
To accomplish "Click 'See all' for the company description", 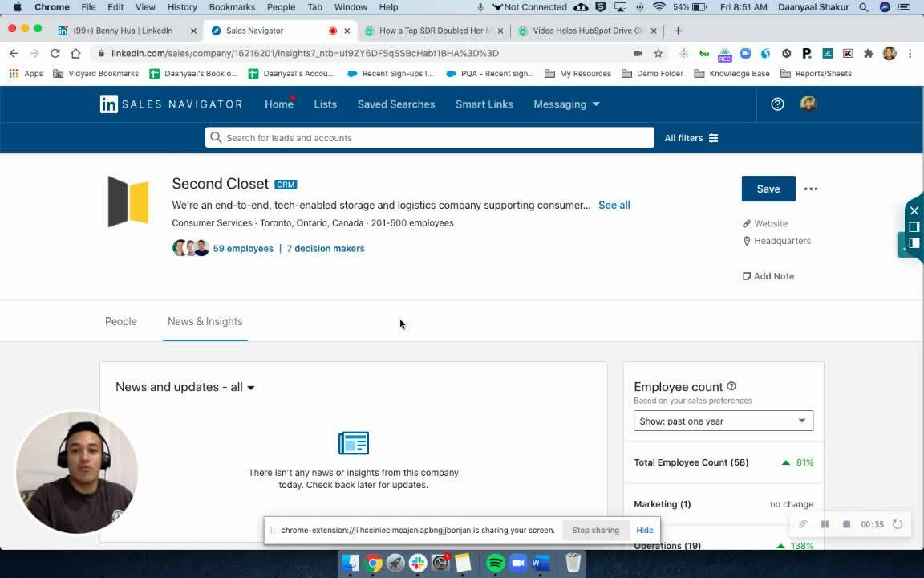I will tap(614, 206).
